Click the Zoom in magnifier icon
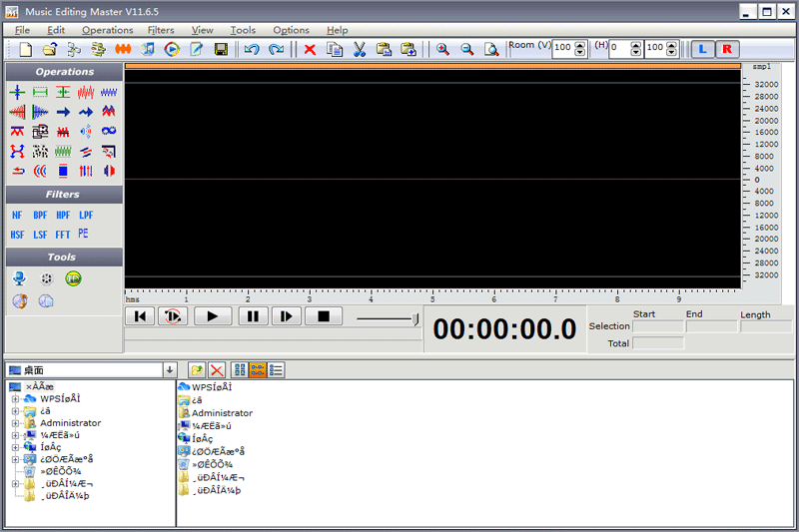 coord(442,49)
